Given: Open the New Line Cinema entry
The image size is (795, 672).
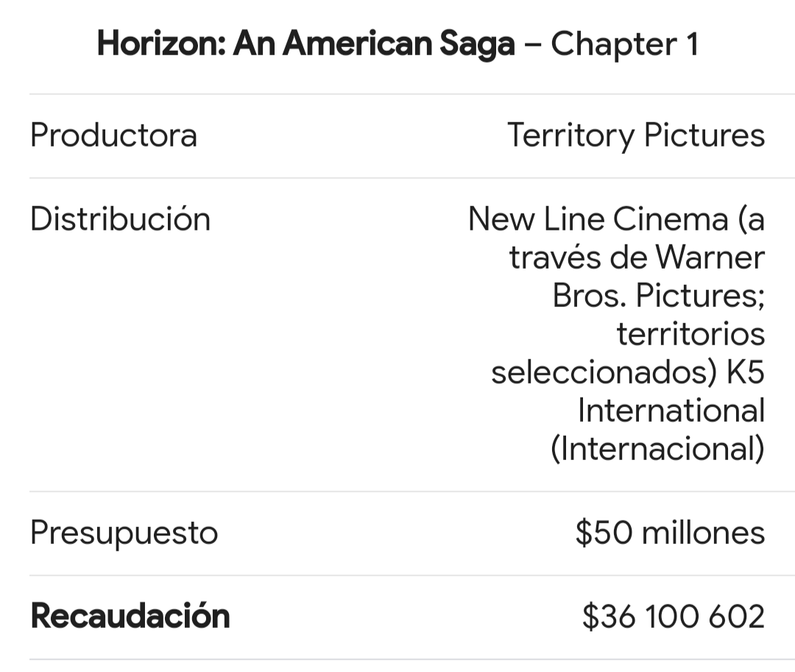Looking at the screenshot, I should click(598, 219).
